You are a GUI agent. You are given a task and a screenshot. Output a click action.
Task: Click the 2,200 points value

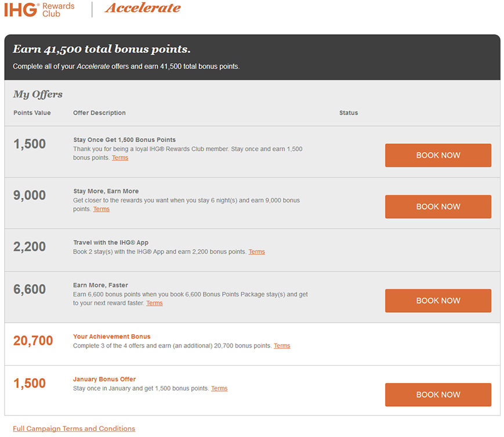point(29,247)
